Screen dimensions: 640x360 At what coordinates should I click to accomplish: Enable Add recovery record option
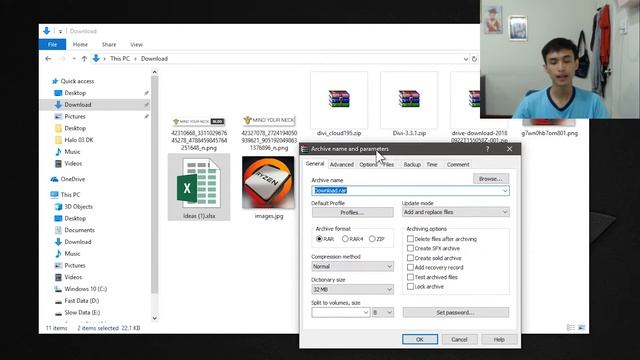(x=410, y=267)
